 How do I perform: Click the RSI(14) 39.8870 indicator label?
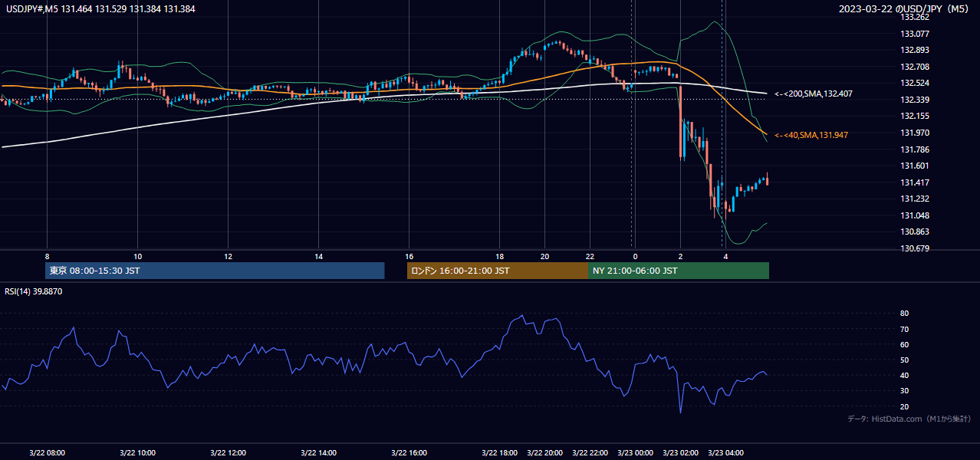(34, 291)
